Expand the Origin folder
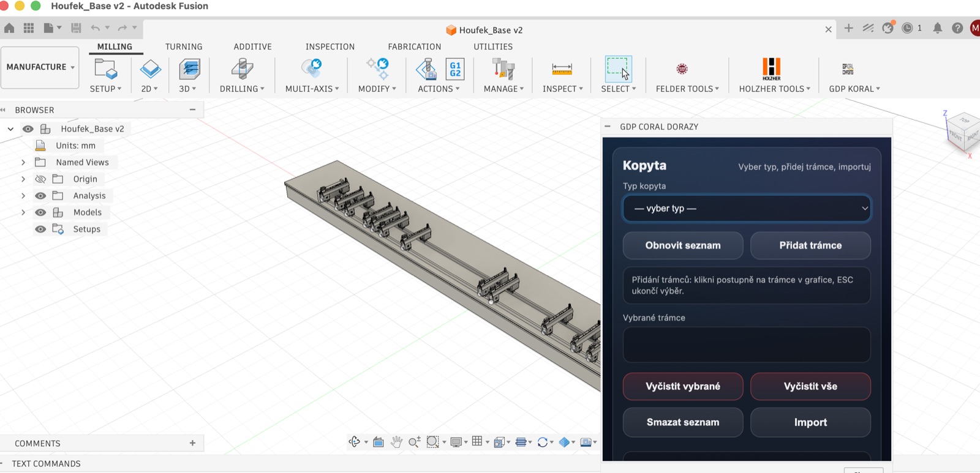 [x=23, y=179]
